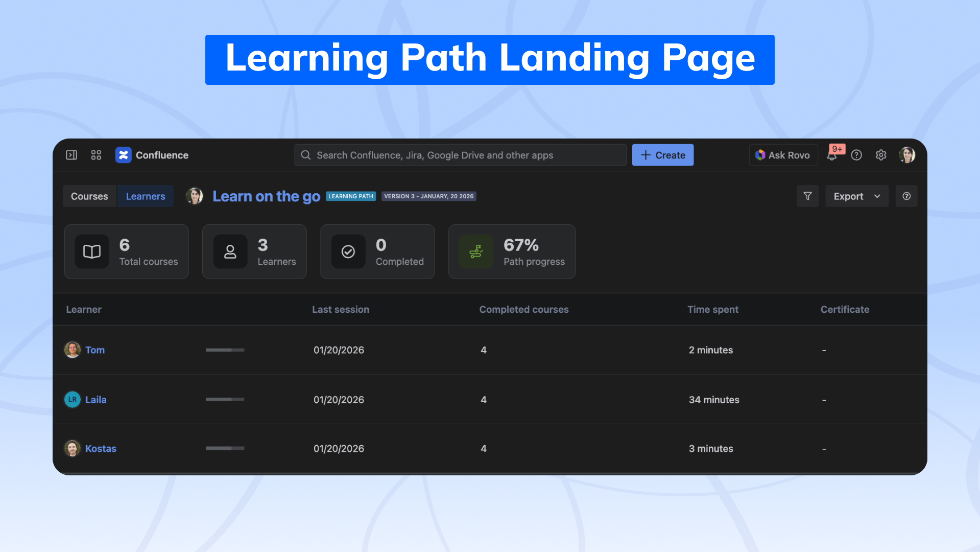Open the help question mark icon in top bar
Viewport: 980px width, 552px height.
coord(856,155)
